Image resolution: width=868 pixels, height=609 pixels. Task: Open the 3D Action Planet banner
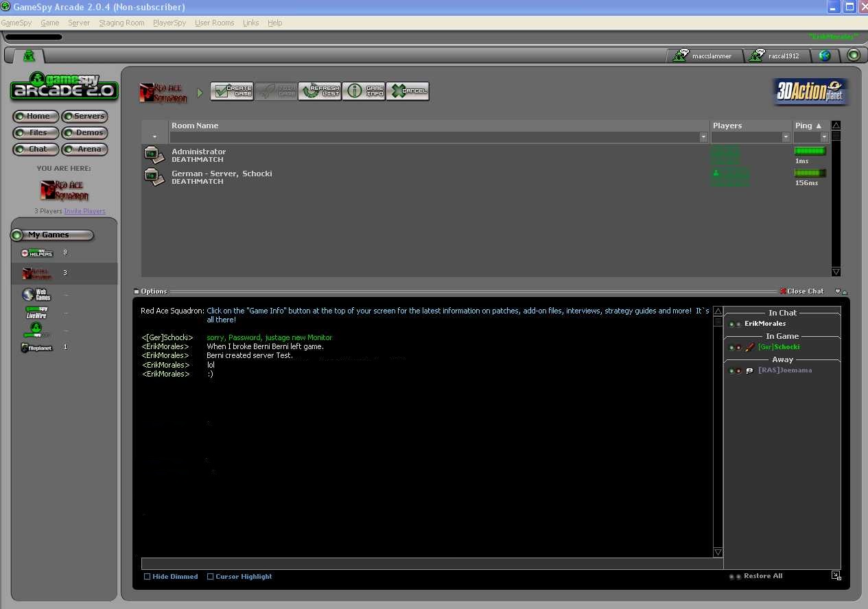pyautogui.click(x=810, y=92)
